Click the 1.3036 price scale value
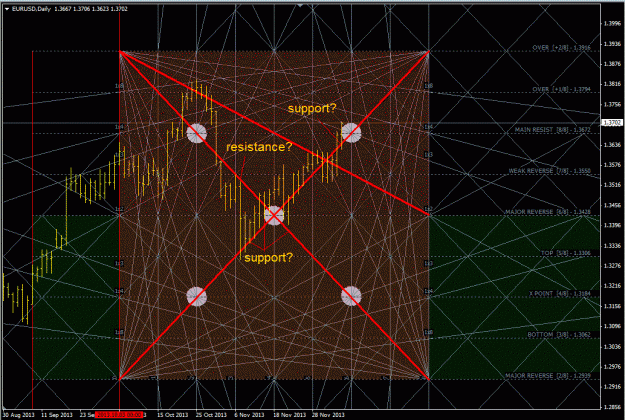Viewport: 625px width, 420px height. pos(612,347)
